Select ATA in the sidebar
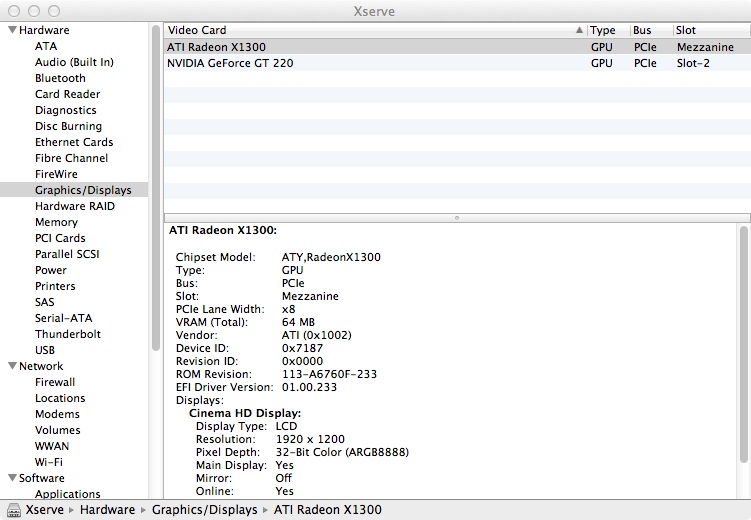 (46, 46)
